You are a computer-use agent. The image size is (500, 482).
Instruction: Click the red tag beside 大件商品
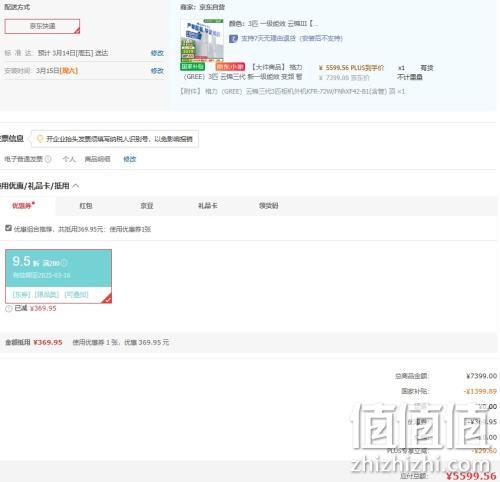(230, 67)
